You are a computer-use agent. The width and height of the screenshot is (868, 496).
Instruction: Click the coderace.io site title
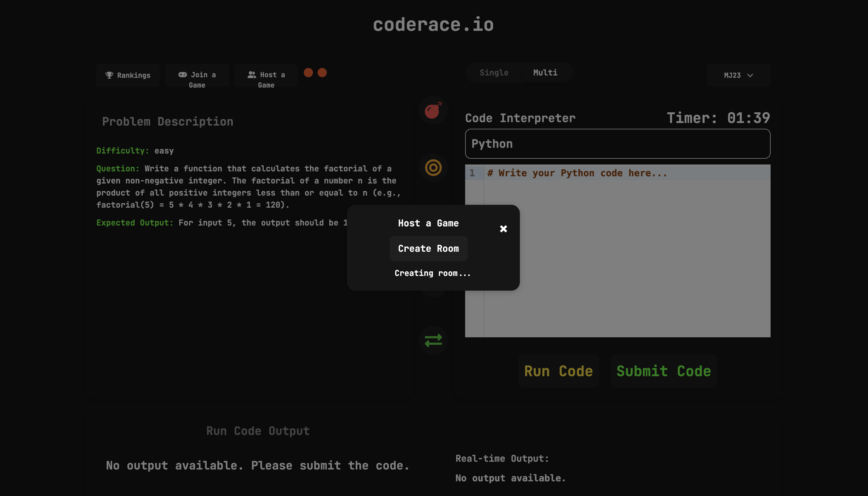[433, 24]
